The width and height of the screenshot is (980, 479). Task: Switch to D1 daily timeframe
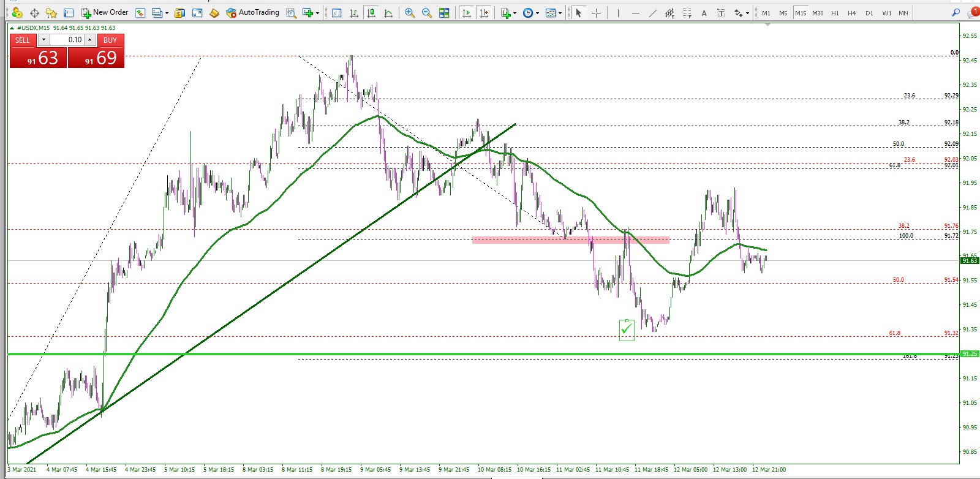[x=869, y=13]
